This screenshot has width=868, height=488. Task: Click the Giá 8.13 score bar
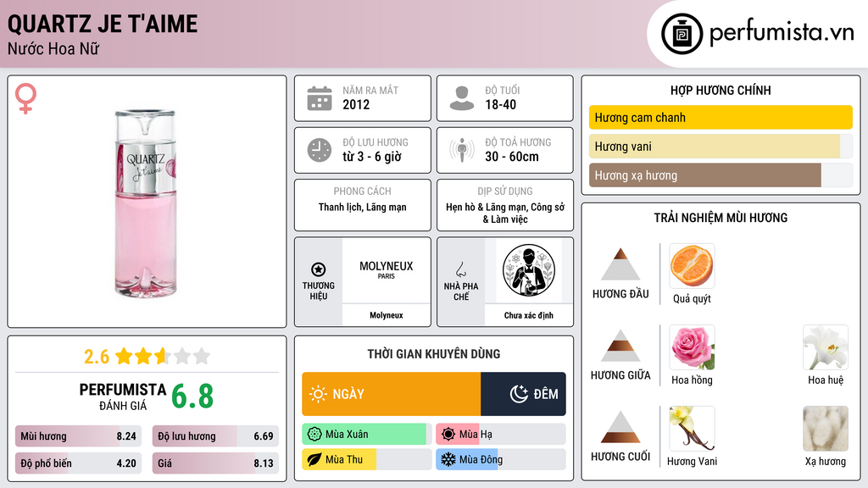click(215, 463)
